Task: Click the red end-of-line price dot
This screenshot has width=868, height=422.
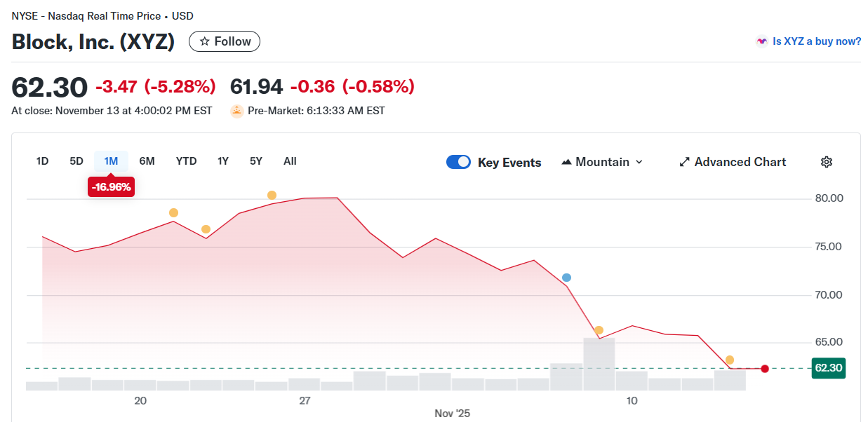Action: click(x=765, y=369)
